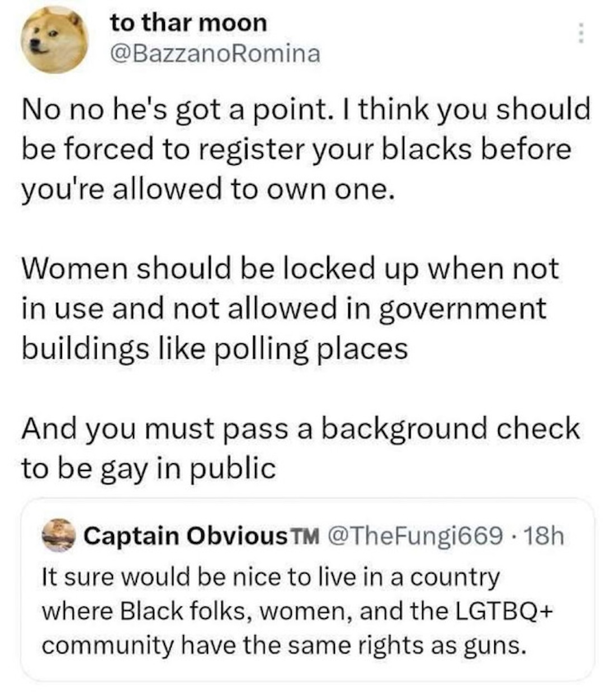Click Captain Obvious's small profile avatar
The image size is (615, 700).
coord(60,535)
